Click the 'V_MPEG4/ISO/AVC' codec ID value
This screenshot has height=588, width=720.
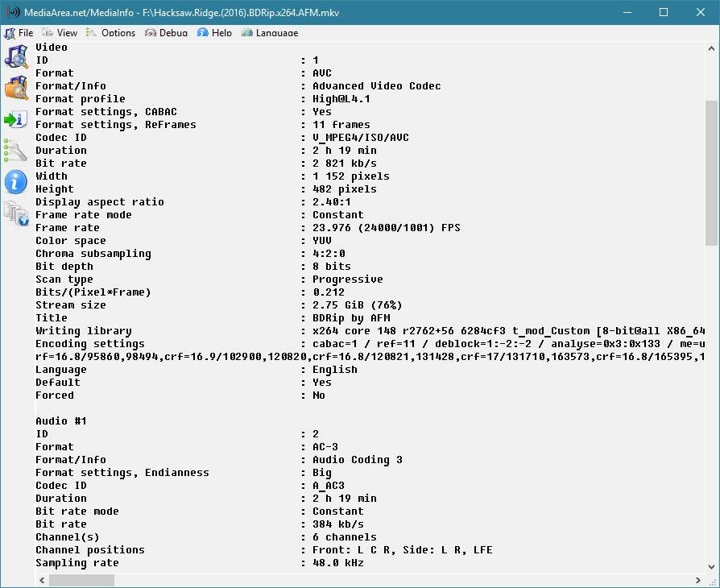[361, 138]
